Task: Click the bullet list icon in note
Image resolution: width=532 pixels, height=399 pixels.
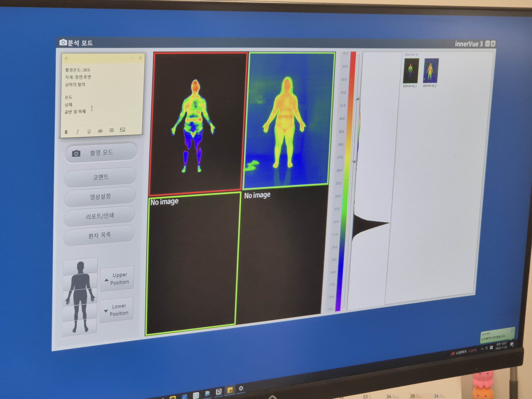Action: [111, 130]
